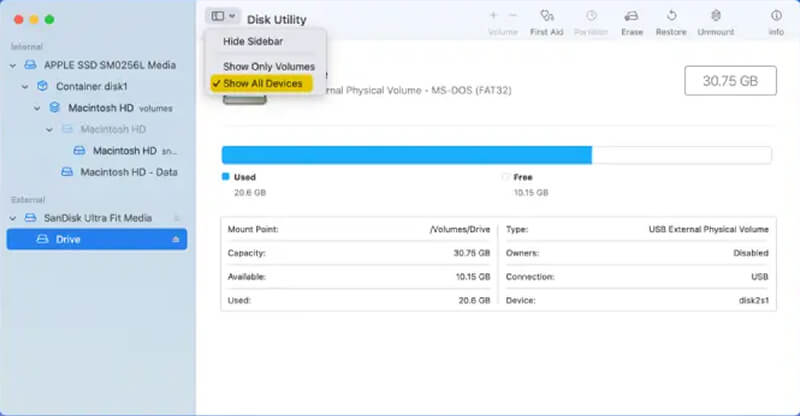Click the Device value disk2s1
Image resolution: width=800 pixels, height=416 pixels.
click(x=754, y=301)
